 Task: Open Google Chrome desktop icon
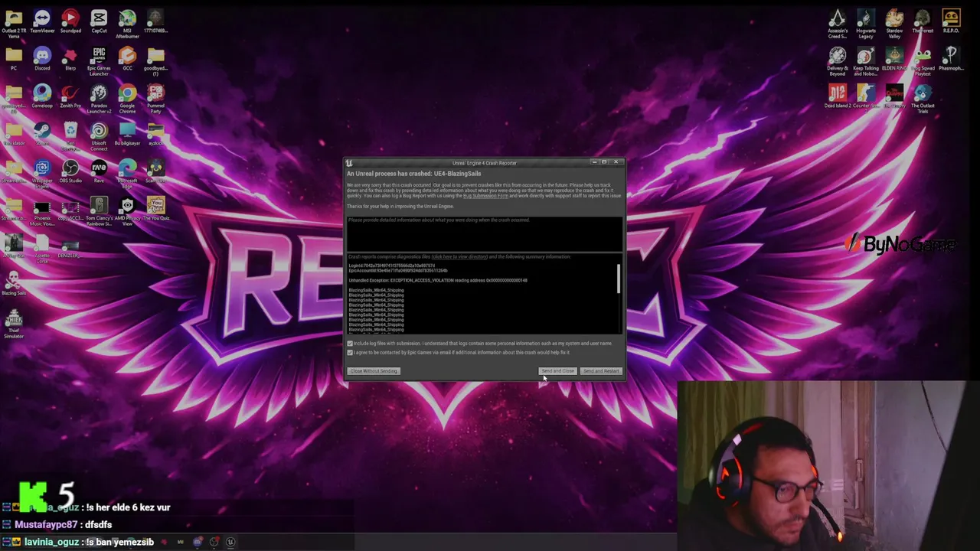[127, 99]
